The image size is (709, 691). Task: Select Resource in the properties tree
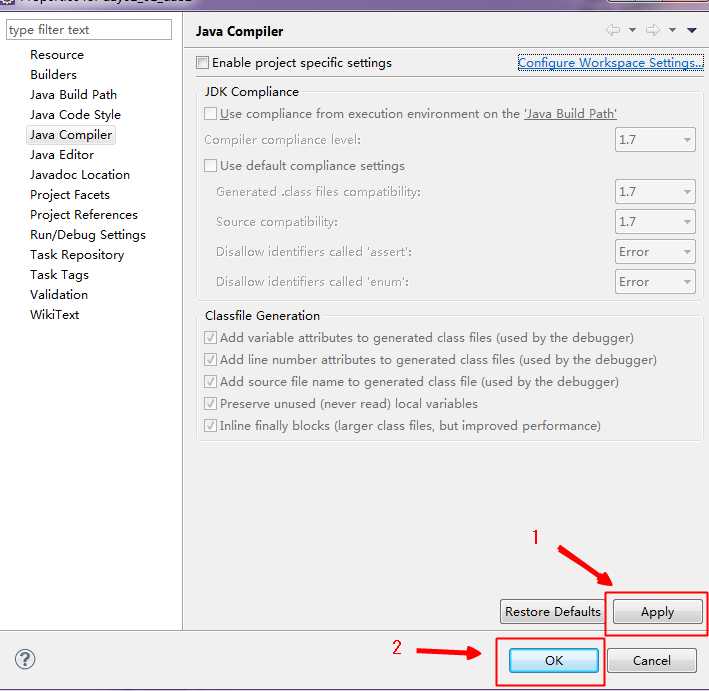[57, 55]
